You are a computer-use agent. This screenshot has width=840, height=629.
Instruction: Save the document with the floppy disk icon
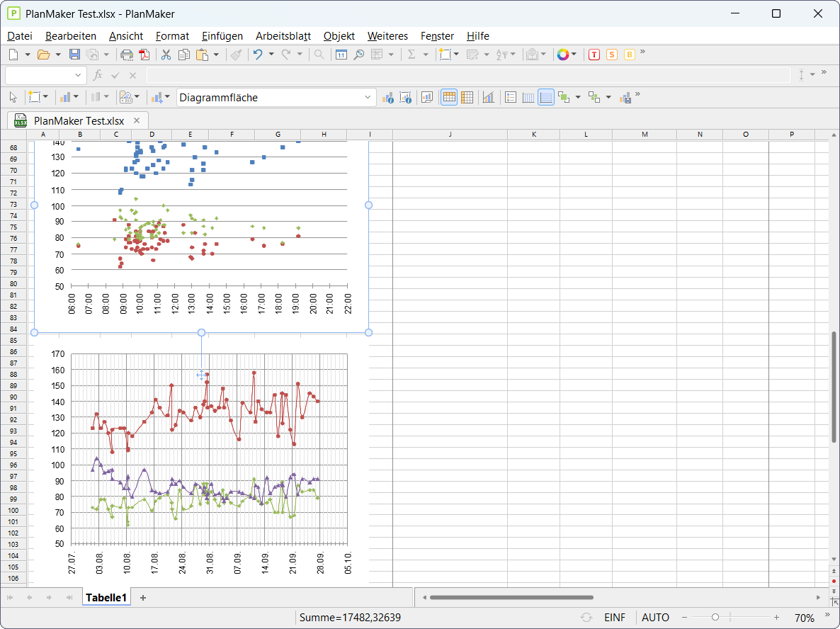(x=74, y=55)
